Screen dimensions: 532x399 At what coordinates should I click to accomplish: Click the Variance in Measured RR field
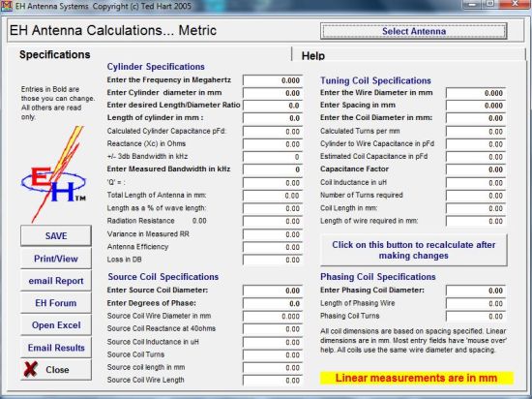pyautogui.click(x=273, y=234)
